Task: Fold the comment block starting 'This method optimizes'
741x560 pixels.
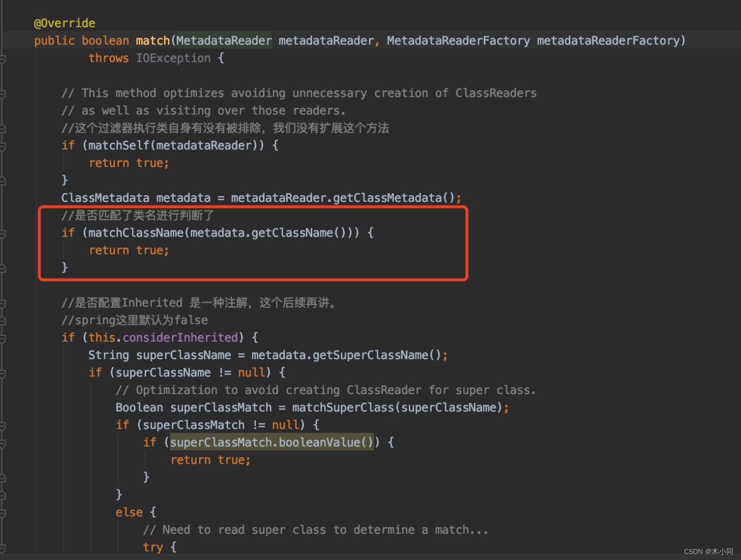Action: [2, 94]
